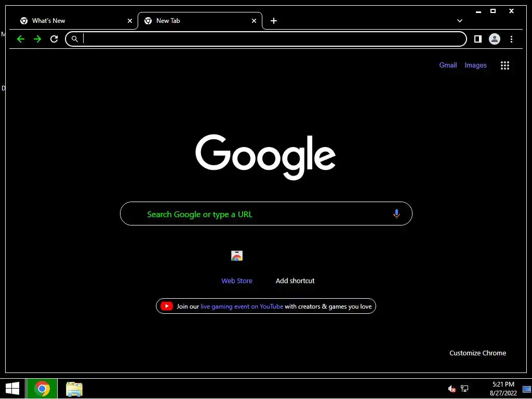Close the New Tab tab
Image resolution: width=532 pixels, height=399 pixels.
coord(254,21)
